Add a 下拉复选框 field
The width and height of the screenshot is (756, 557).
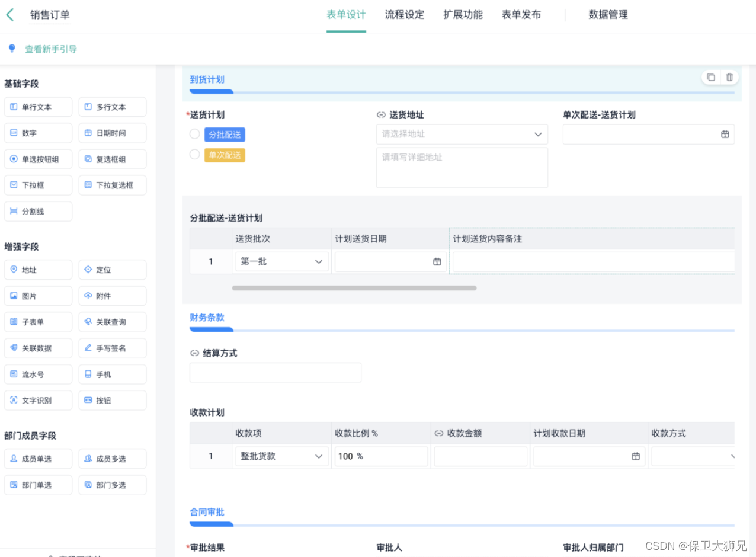pyautogui.click(x=113, y=185)
